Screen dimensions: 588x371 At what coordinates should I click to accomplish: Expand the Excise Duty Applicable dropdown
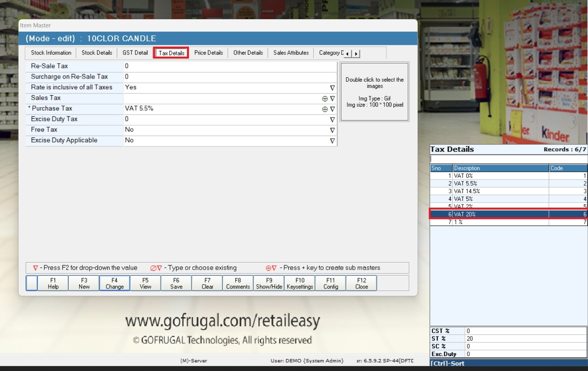coord(332,141)
